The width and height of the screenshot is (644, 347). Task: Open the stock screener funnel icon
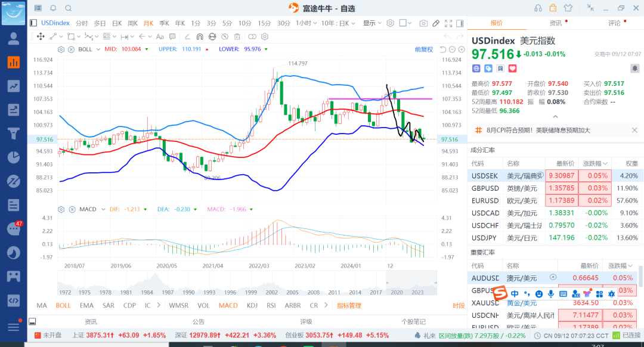pos(14,134)
